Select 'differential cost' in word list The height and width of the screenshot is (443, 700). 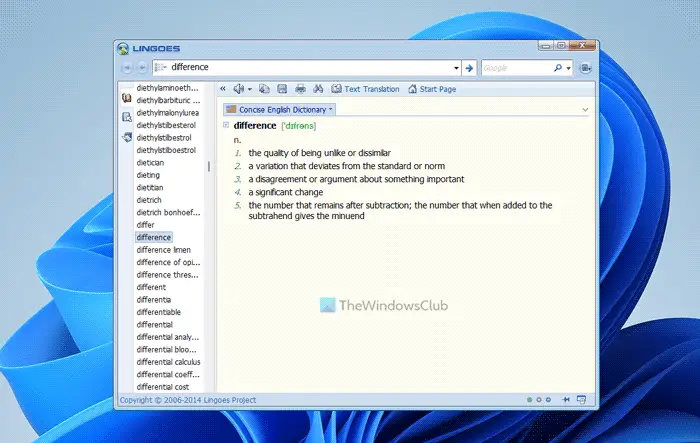[162, 387]
